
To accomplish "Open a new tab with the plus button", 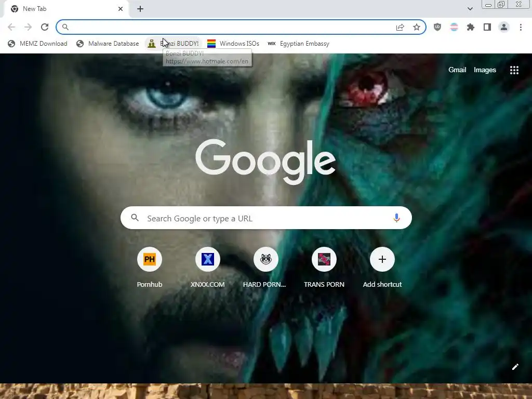I will tap(140, 9).
